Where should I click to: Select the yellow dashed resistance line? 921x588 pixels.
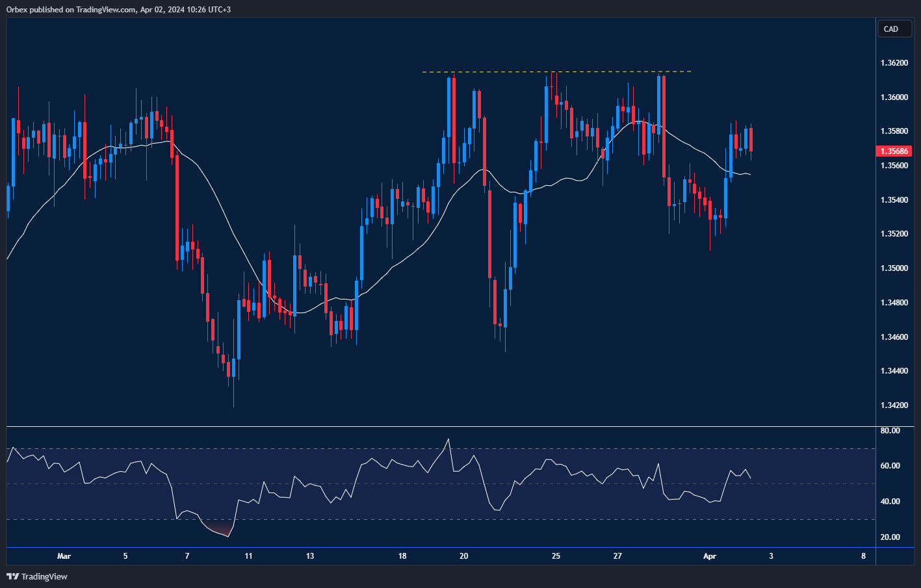point(556,71)
